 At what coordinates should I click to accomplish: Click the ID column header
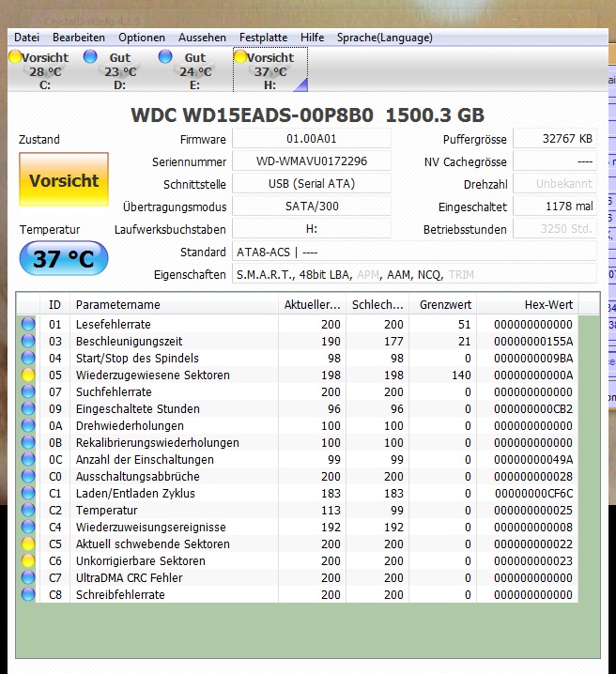click(54, 305)
